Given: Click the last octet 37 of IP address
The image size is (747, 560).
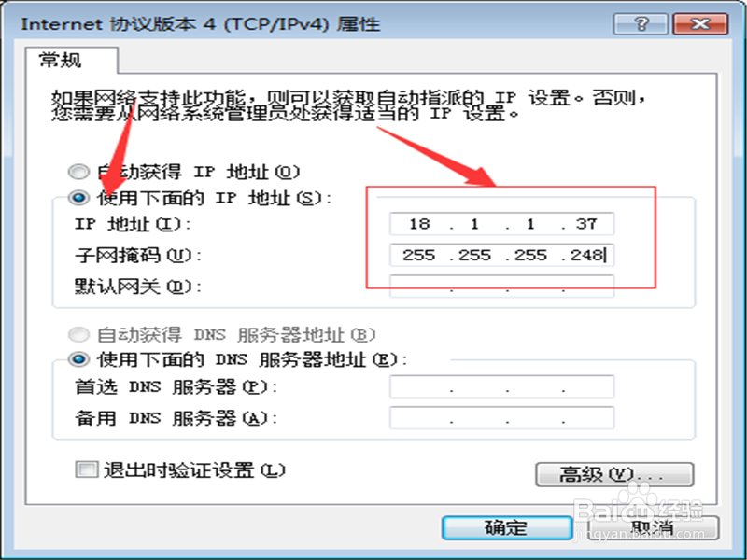Looking at the screenshot, I should pyautogui.click(x=586, y=224).
